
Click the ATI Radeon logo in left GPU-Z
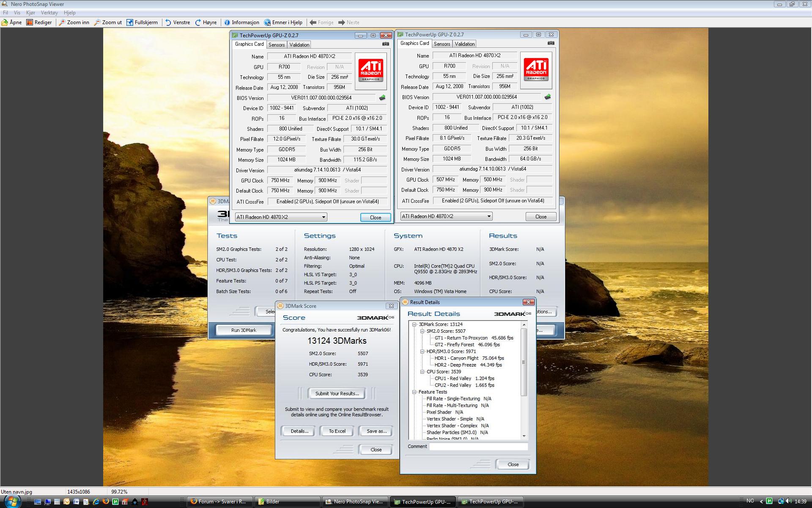click(370, 71)
